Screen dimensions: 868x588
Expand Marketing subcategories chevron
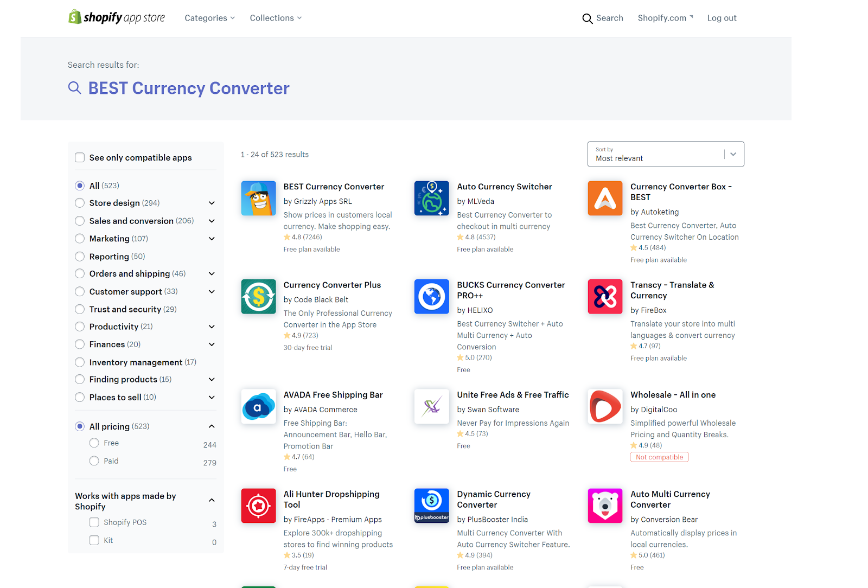(212, 239)
